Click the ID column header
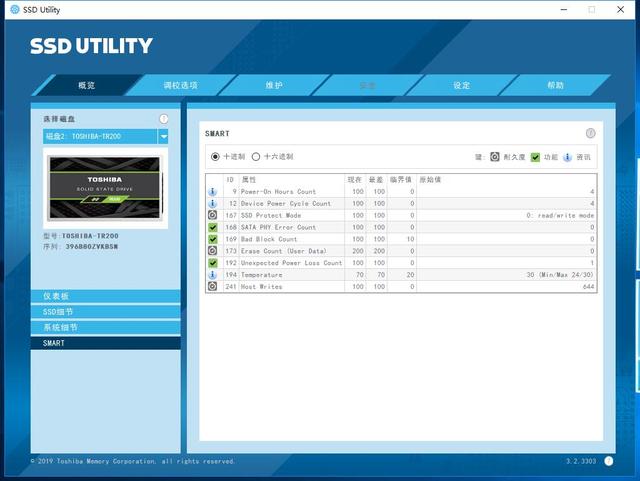Screen dimensions: 640x481 230,180
